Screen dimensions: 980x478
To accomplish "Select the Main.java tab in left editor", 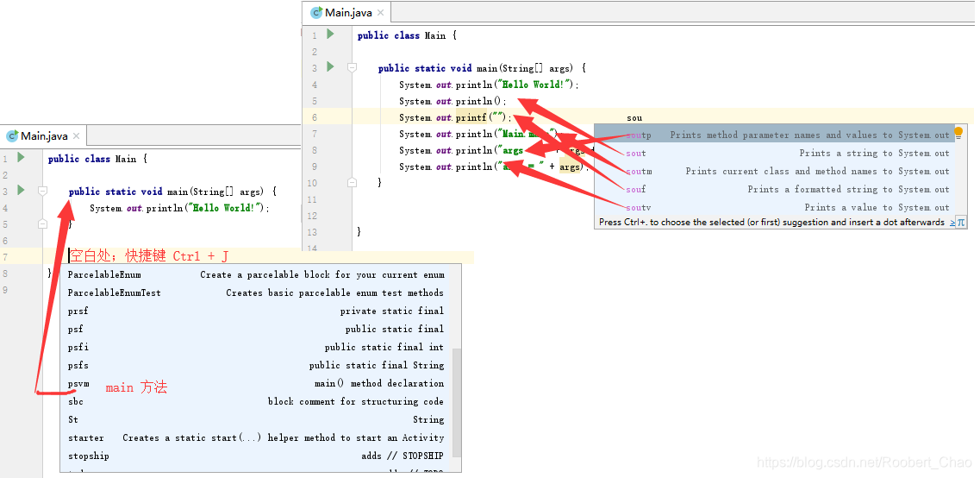I will tap(44, 135).
